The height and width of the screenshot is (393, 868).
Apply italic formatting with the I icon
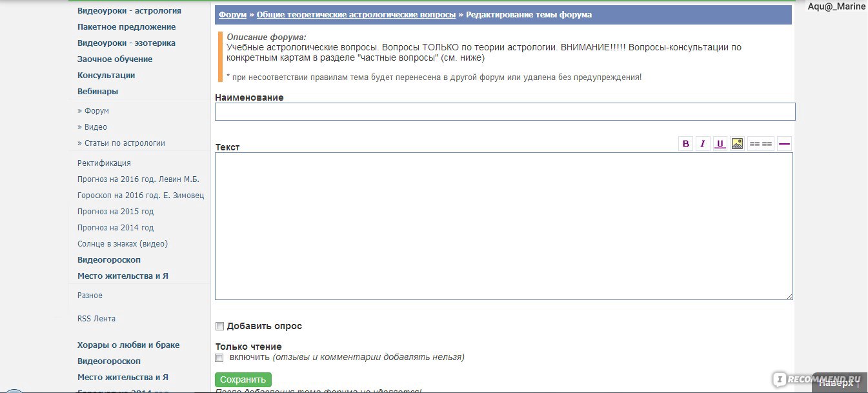tap(703, 143)
